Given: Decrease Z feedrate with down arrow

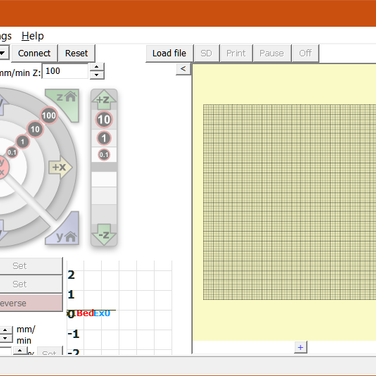Looking at the screenshot, I should 97,75.
